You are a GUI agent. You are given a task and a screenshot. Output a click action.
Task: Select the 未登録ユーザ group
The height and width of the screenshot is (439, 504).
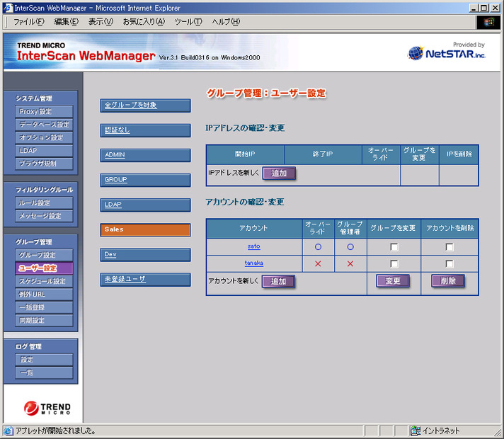click(x=145, y=280)
